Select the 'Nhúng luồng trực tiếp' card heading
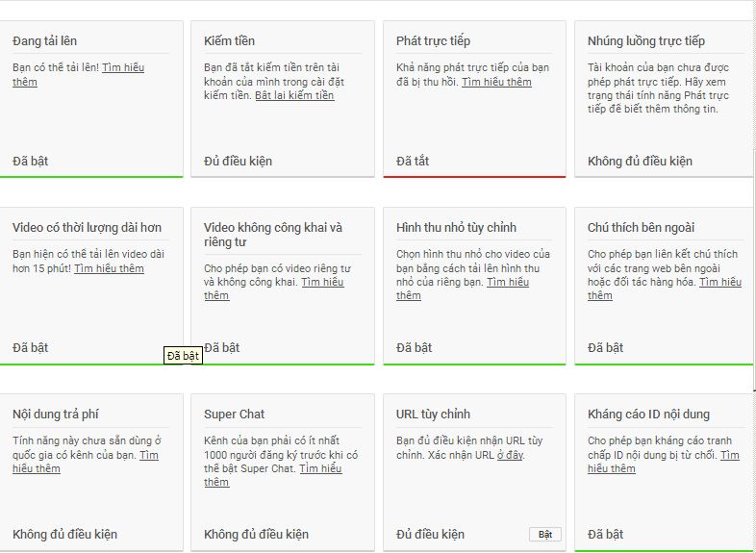The image size is (756, 553). [x=645, y=41]
